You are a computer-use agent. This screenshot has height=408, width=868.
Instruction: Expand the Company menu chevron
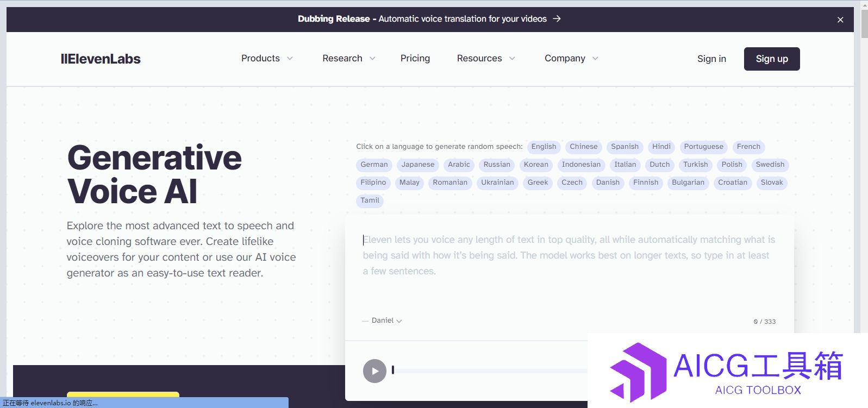595,59
